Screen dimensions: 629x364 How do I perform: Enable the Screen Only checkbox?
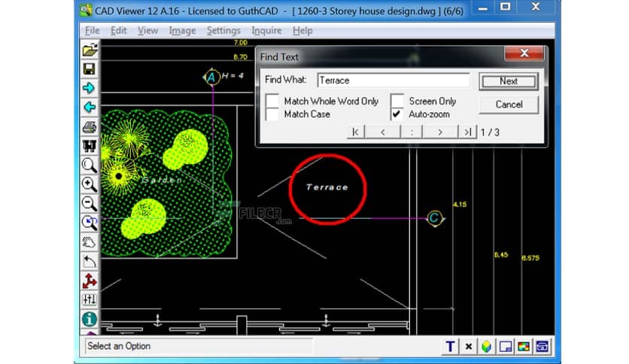click(397, 101)
